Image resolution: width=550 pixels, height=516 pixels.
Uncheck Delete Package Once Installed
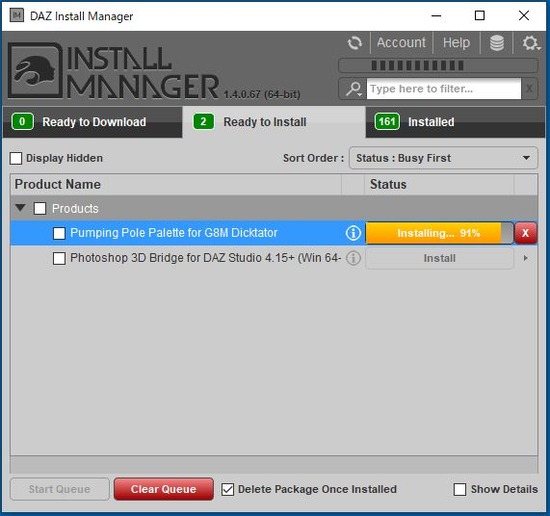pyautogui.click(x=228, y=489)
